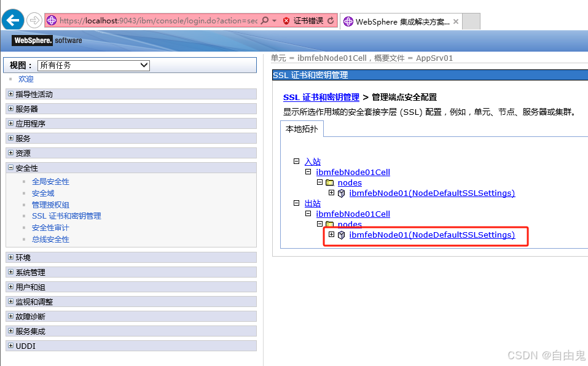Collapse the nodes folder under 入站
This screenshot has width=588, height=366.
pos(319,182)
